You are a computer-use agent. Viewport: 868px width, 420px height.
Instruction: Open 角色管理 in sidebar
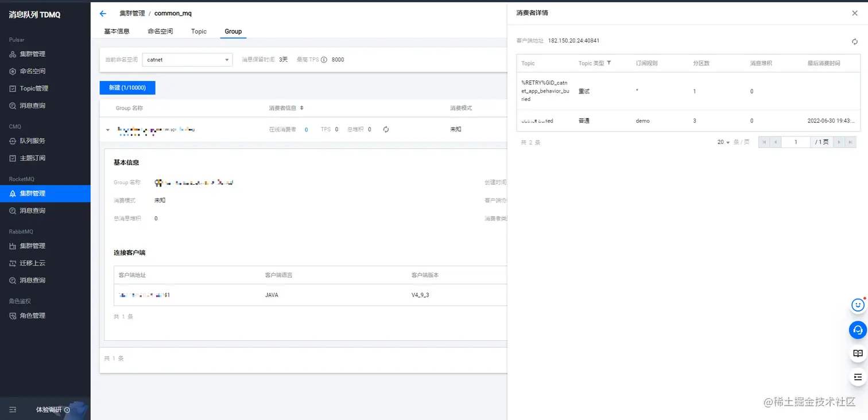click(x=32, y=316)
